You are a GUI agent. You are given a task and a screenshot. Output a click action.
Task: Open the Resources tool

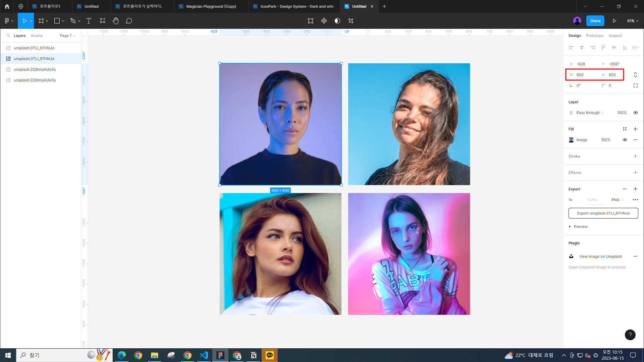coord(102,21)
